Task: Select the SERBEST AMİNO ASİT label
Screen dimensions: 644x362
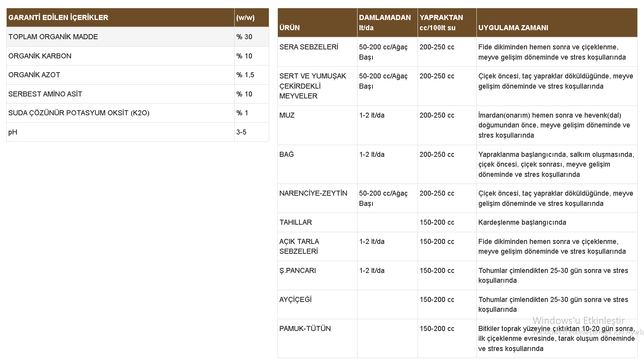Action: pos(45,94)
